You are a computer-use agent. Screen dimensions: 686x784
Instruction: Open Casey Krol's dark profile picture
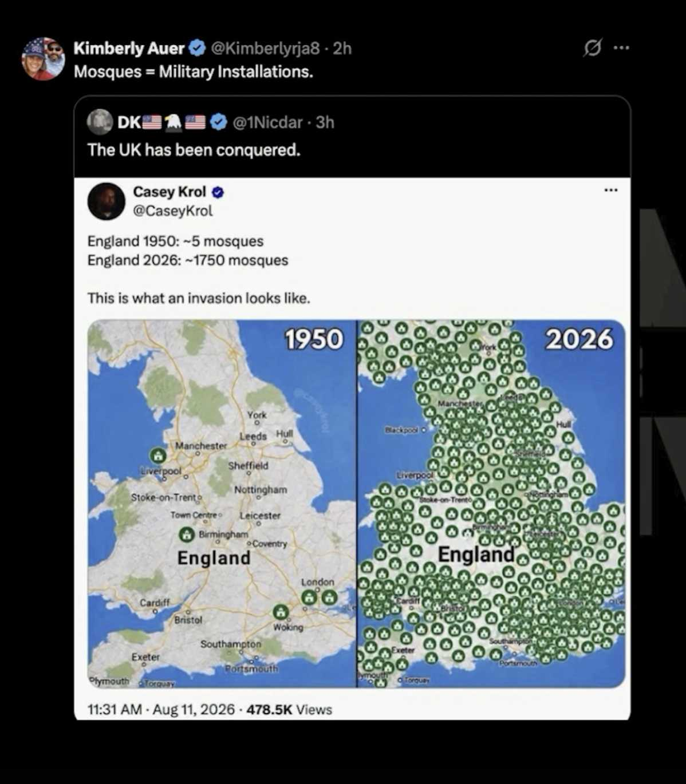tap(107, 201)
